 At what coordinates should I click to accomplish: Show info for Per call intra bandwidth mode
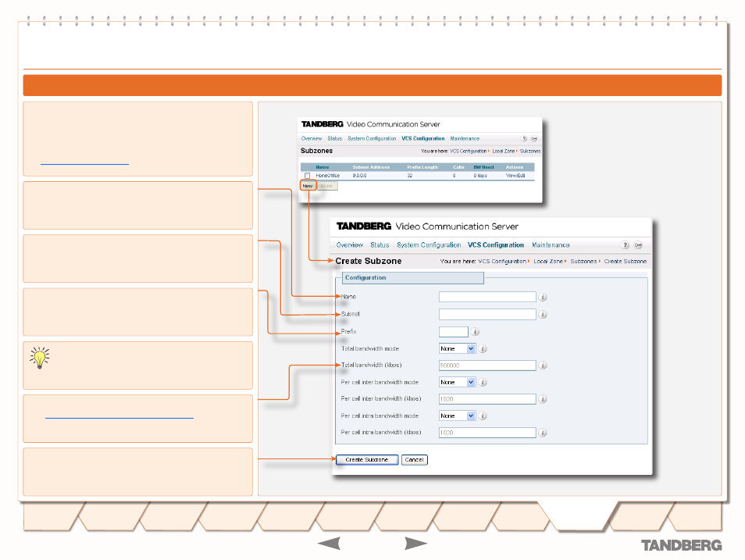(483, 416)
